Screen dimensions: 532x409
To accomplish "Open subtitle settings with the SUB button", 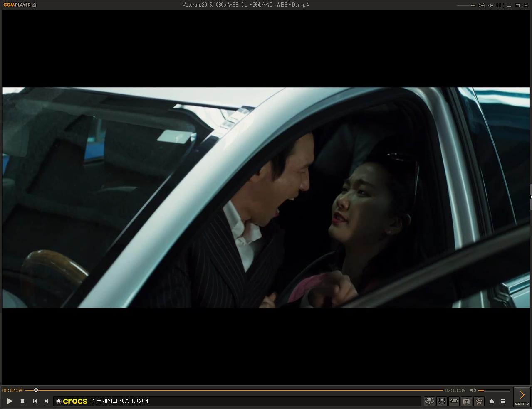I will (x=454, y=401).
